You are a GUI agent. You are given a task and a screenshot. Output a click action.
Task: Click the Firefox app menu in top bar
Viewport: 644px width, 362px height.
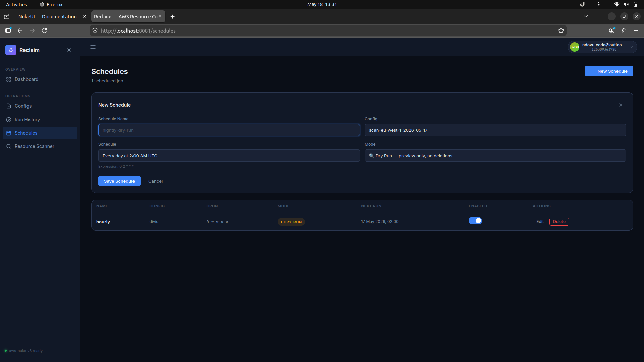tap(51, 4)
